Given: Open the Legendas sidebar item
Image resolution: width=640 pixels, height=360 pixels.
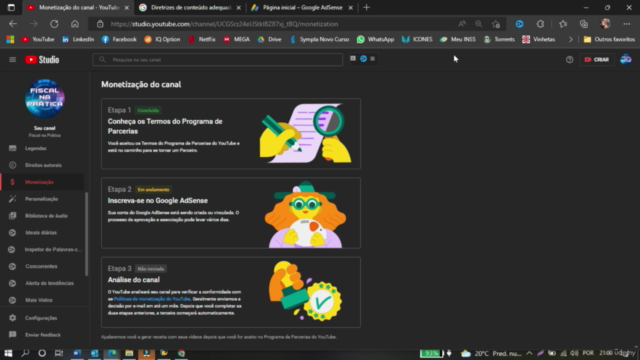Looking at the screenshot, I should tap(36, 148).
